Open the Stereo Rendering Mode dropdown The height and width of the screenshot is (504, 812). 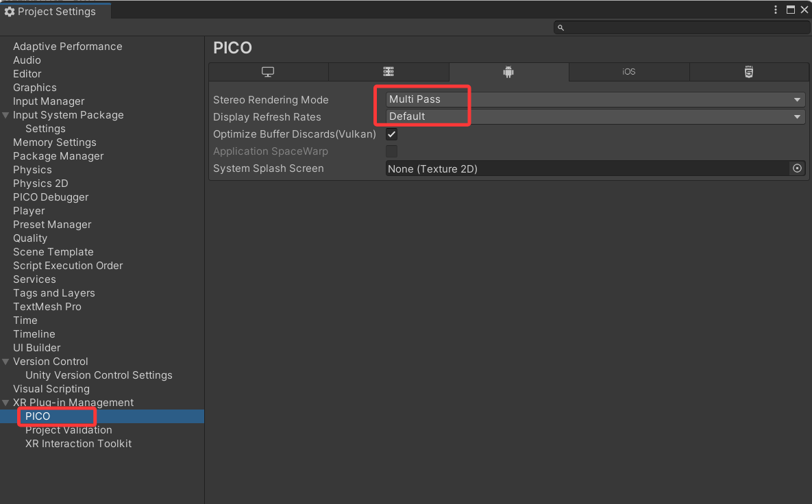(595, 99)
